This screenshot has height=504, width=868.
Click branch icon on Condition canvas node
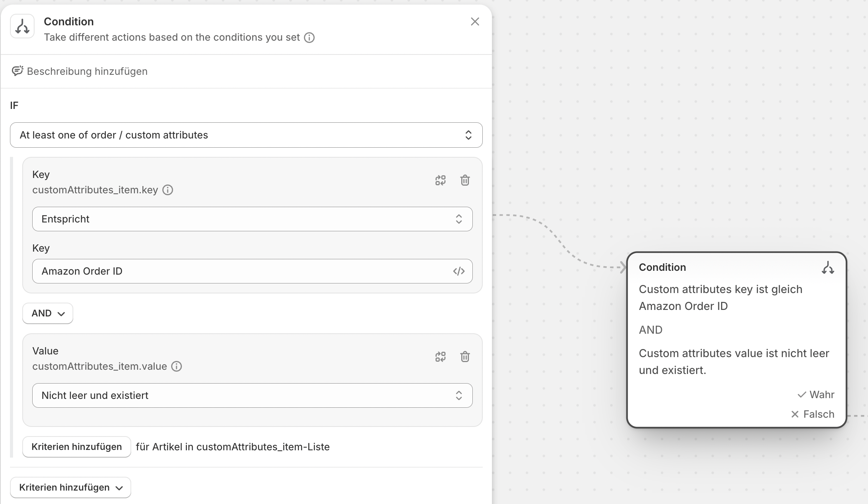coord(828,268)
